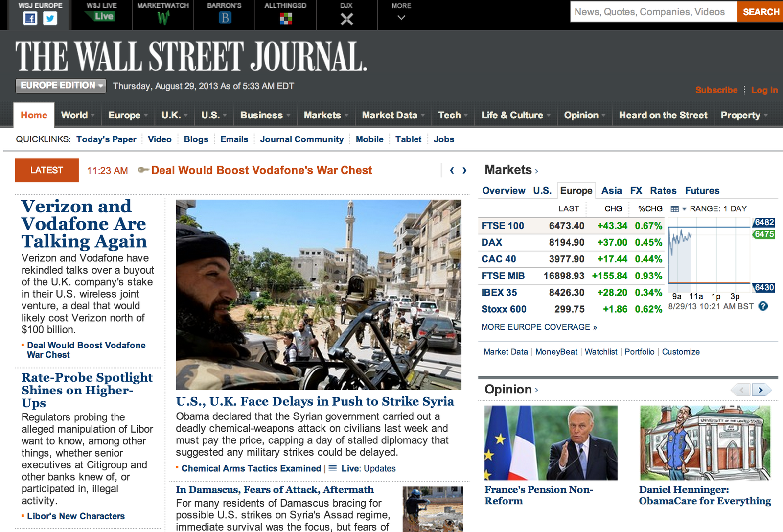Image resolution: width=783 pixels, height=532 pixels.
Task: Show next latest headline arrow
Action: point(464,170)
